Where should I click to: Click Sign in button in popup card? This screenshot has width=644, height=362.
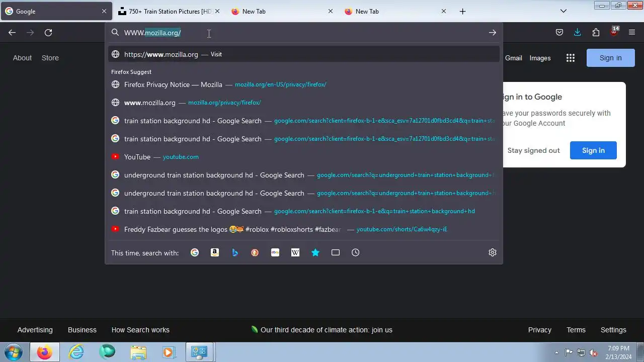[x=593, y=150]
